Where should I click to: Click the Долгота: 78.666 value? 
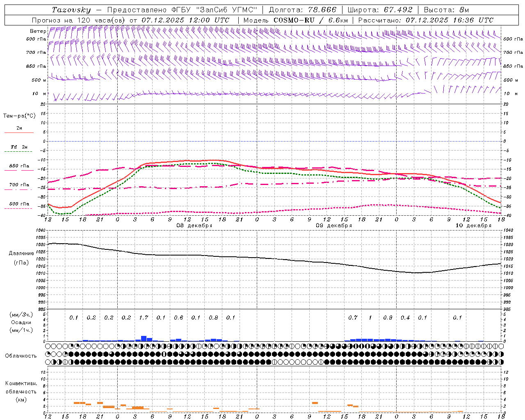[302, 10]
